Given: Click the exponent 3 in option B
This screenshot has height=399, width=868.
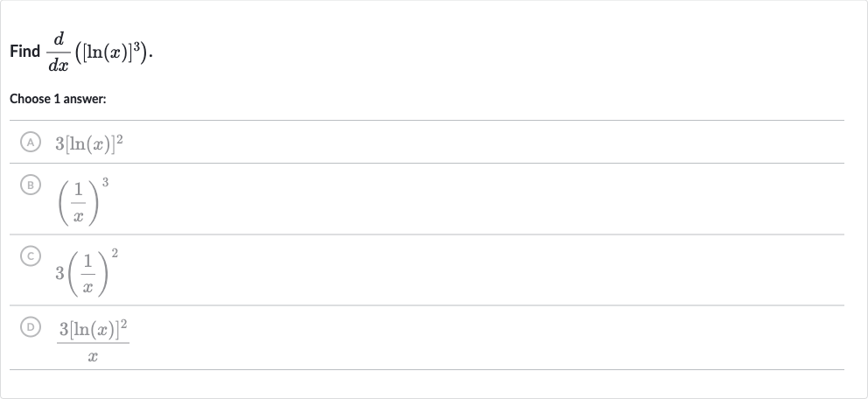Looking at the screenshot, I should 105,182.
